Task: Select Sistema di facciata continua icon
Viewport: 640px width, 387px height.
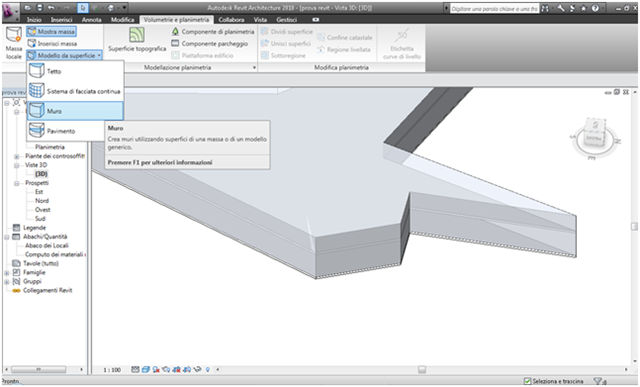Action: click(36, 91)
